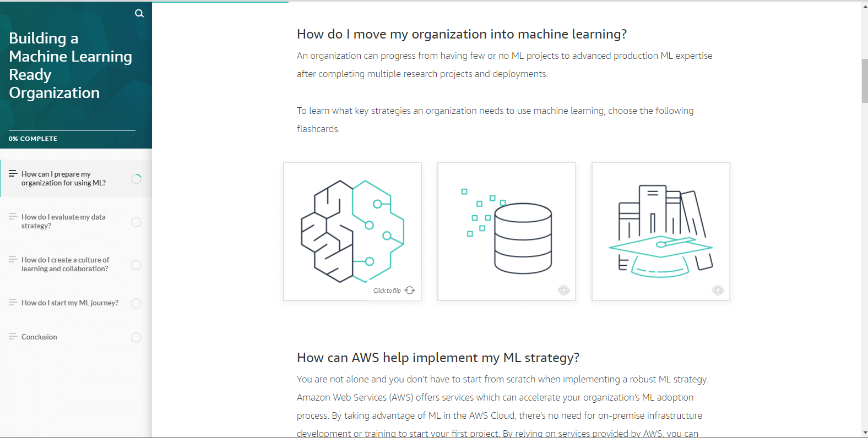Click the lesson icon beside 'How can I prepare my organization'
Screen dimensions: 868x438
[13, 173]
